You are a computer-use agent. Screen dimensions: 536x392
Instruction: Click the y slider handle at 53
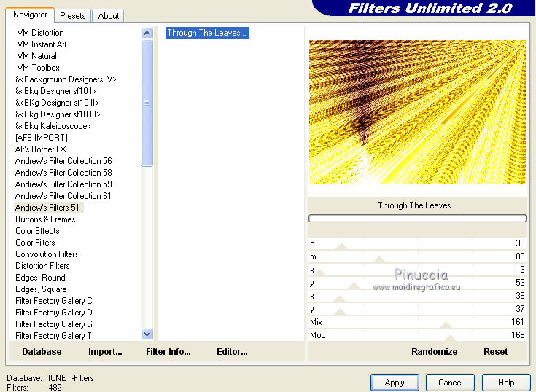point(354,286)
